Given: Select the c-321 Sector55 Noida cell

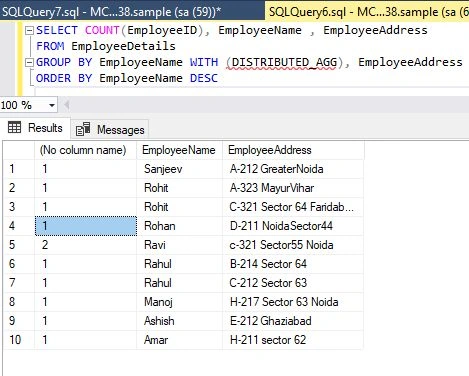Looking at the screenshot, I should [x=293, y=245].
